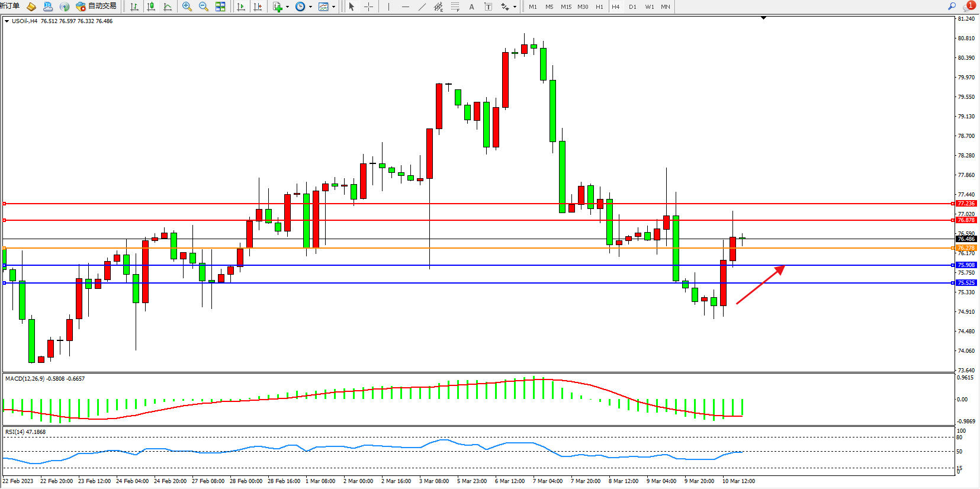Select the crosshair cursor tool

pyautogui.click(x=368, y=7)
